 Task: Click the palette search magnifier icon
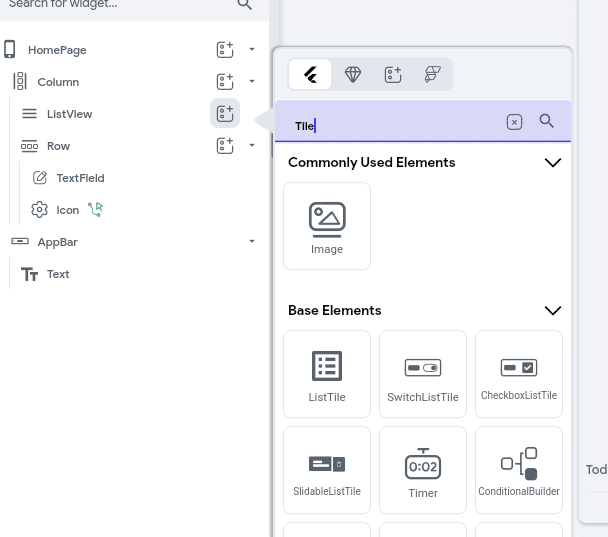[547, 121]
